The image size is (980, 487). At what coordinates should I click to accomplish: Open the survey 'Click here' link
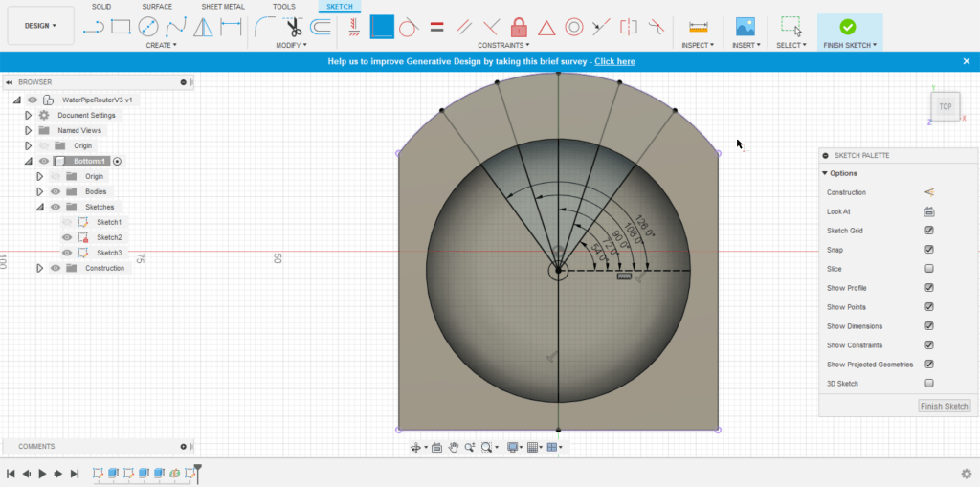click(614, 61)
